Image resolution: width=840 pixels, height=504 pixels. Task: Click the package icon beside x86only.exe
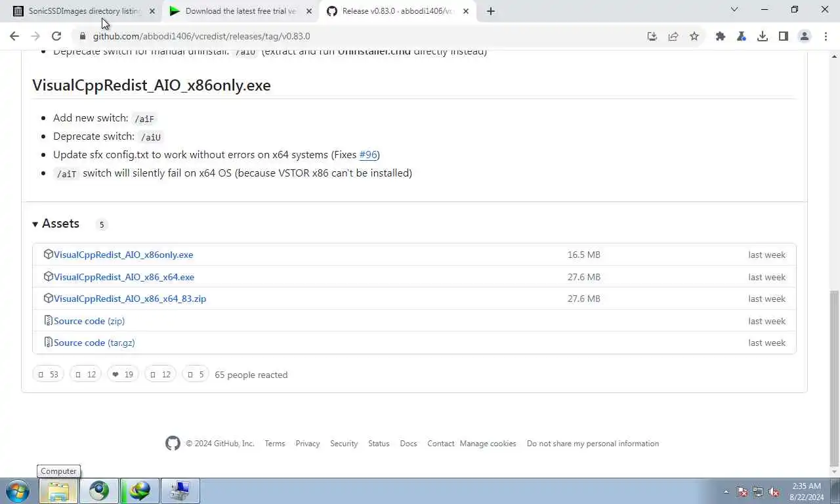point(48,254)
